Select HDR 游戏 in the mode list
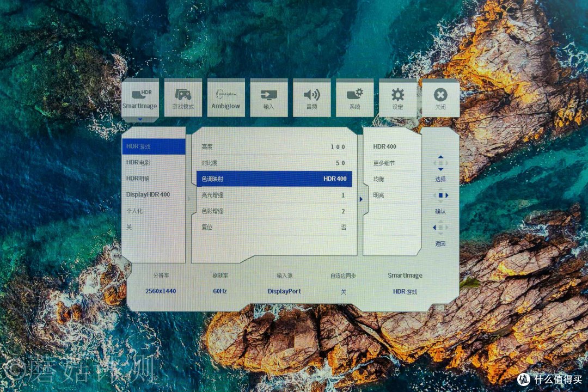 pos(154,146)
